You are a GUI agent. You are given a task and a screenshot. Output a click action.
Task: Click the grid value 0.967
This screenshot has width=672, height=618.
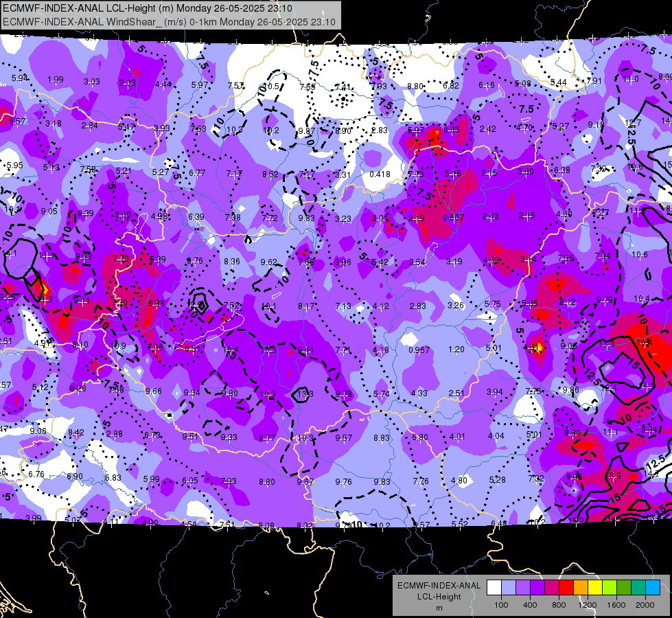coord(419,350)
